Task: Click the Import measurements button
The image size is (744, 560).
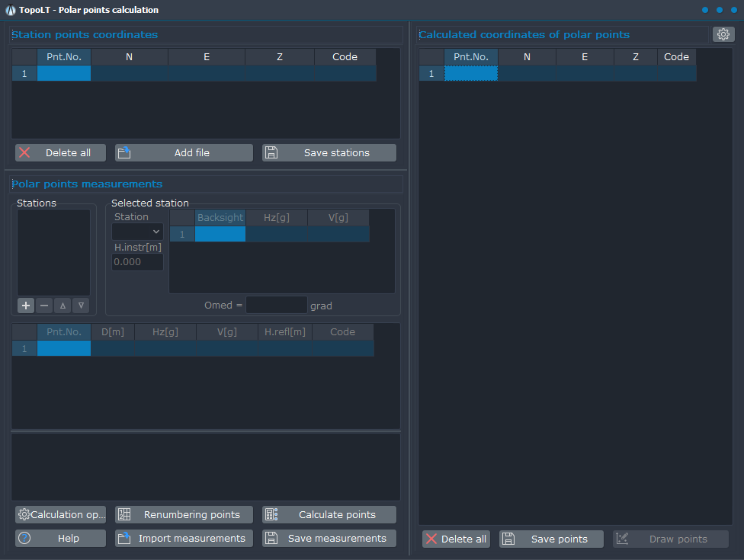Action: (183, 538)
